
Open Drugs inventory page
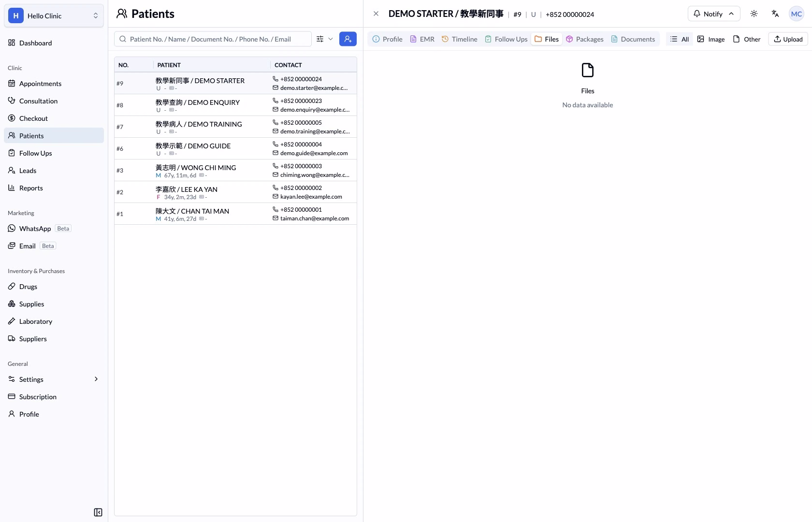pyautogui.click(x=54, y=287)
